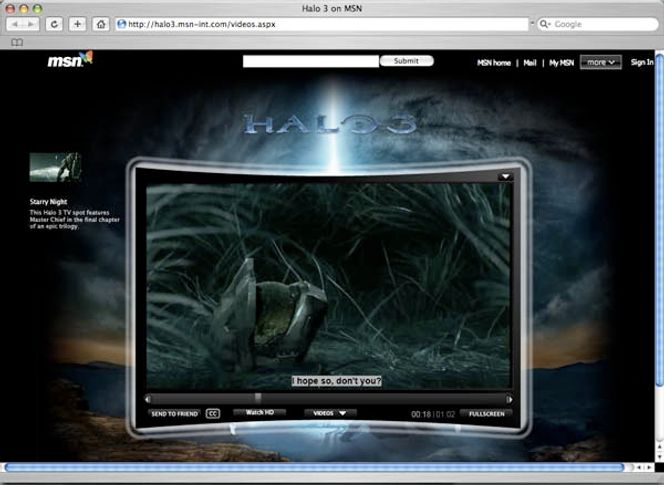The image size is (664, 485).
Task: Click the site globe icon in address bar
Action: [122, 24]
